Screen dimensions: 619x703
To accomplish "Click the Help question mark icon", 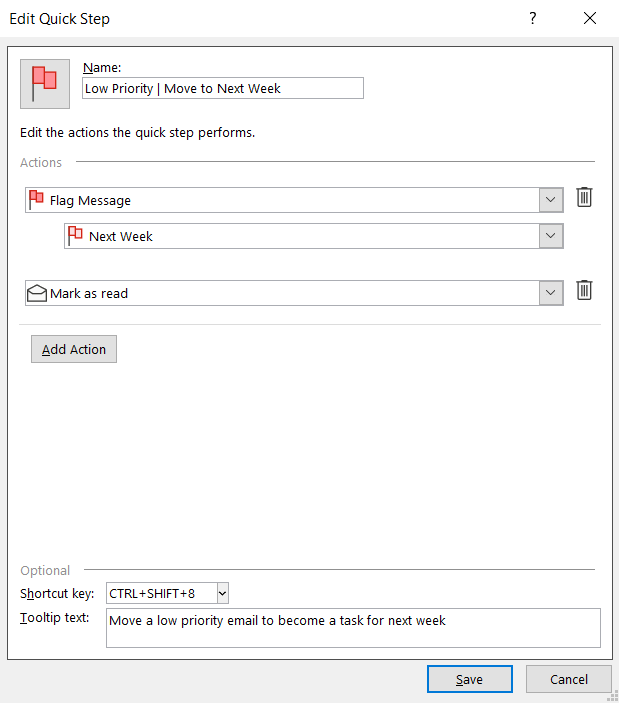I will click(x=533, y=19).
